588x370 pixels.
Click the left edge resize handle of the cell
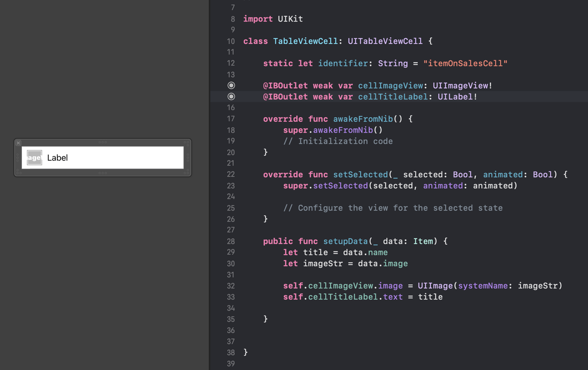point(18,158)
